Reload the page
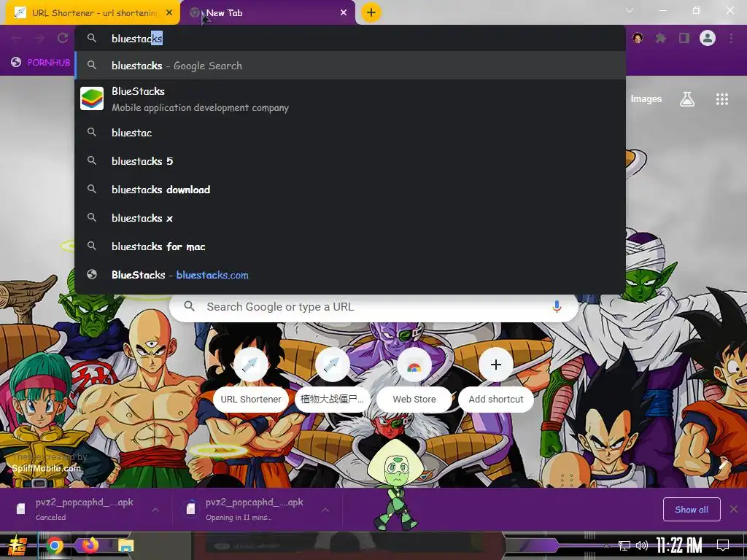Image resolution: width=747 pixels, height=560 pixels. [x=63, y=38]
